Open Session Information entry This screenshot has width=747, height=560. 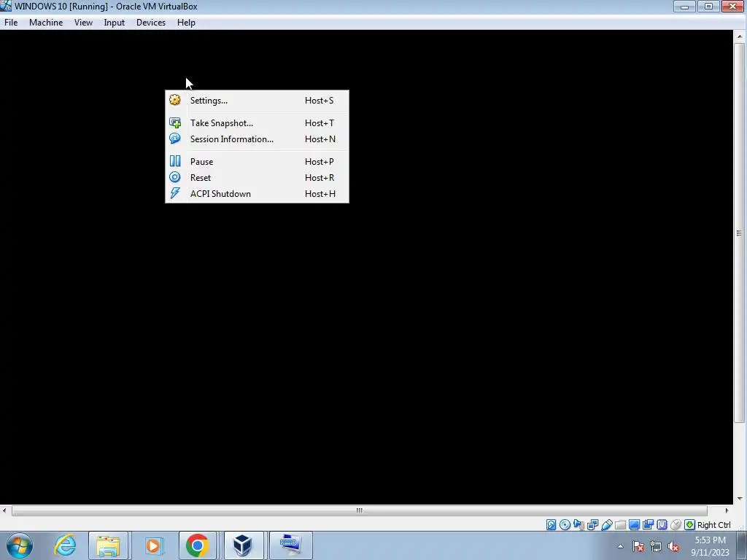(x=257, y=139)
